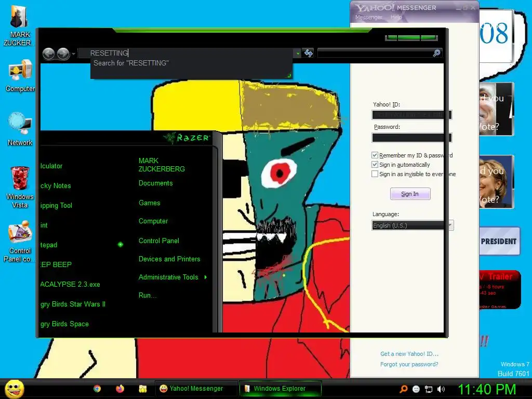Launch APOCALYPSE 2.3.exe from Start menu
Image resolution: width=532 pixels, height=399 pixels.
pos(70,284)
